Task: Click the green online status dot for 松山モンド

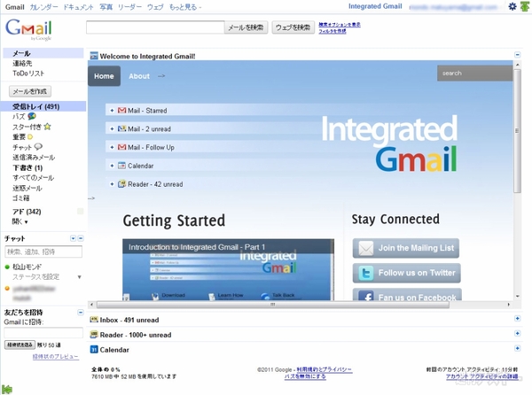Action: click(x=7, y=267)
